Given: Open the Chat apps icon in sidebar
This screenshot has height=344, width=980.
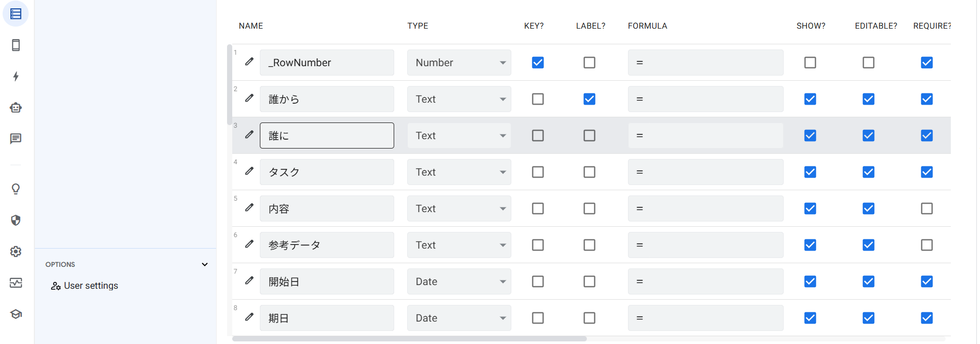Looking at the screenshot, I should click(x=16, y=139).
